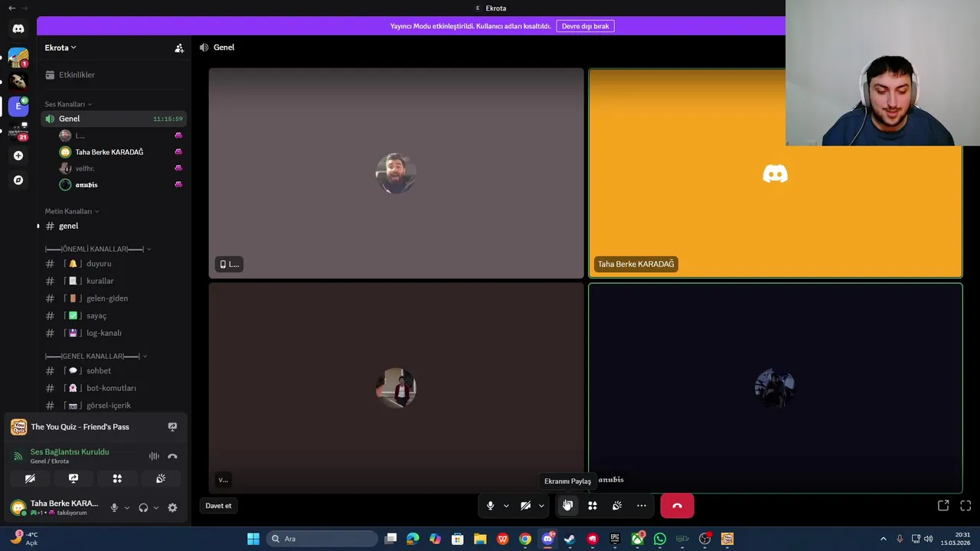Toggle microphone mute in call controls
Image resolution: width=980 pixels, height=551 pixels.
coord(490,506)
